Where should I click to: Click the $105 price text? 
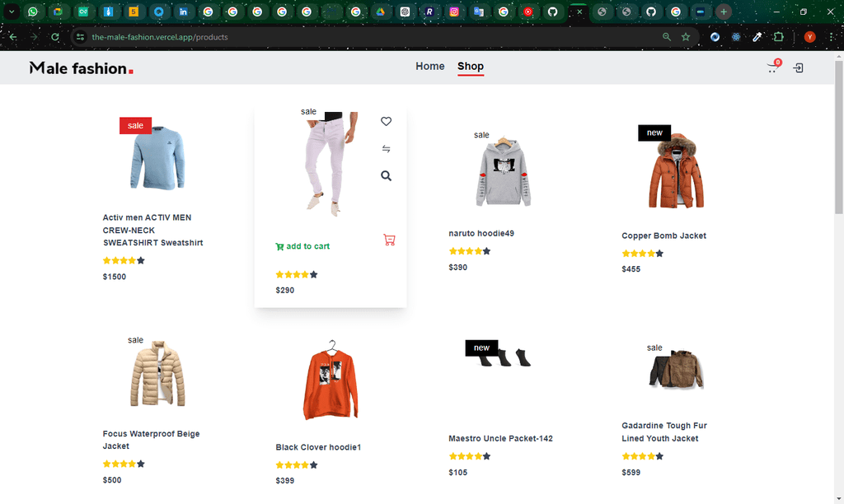[x=458, y=472]
